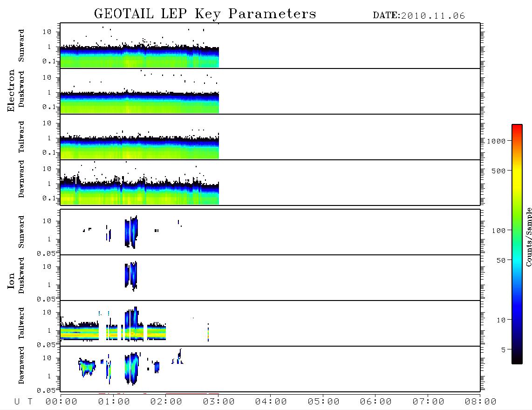Click the 07:00 time tick label
The width and height of the screenshot is (532, 410).
(429, 402)
